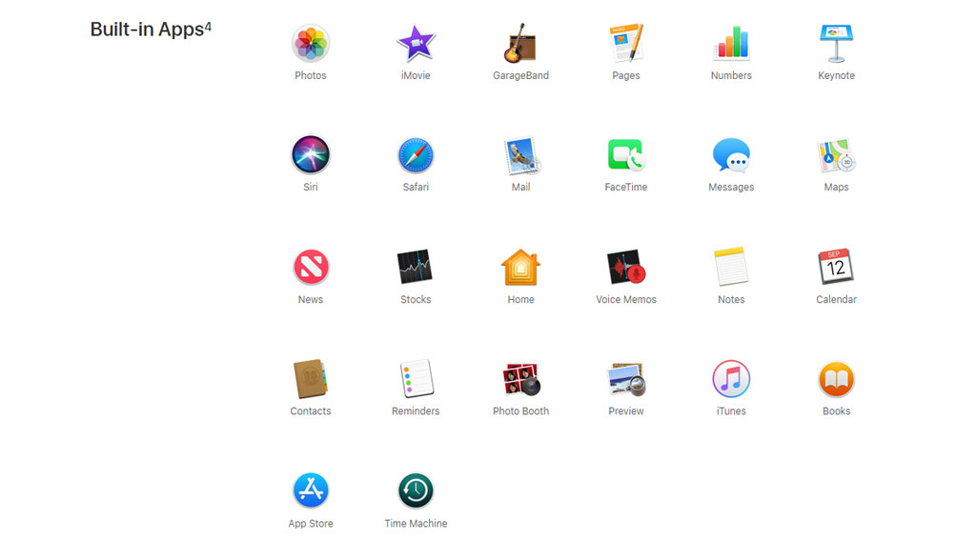Click the iTunes music note icon
Image resolution: width=976 pixels, height=560 pixels.
tap(731, 379)
